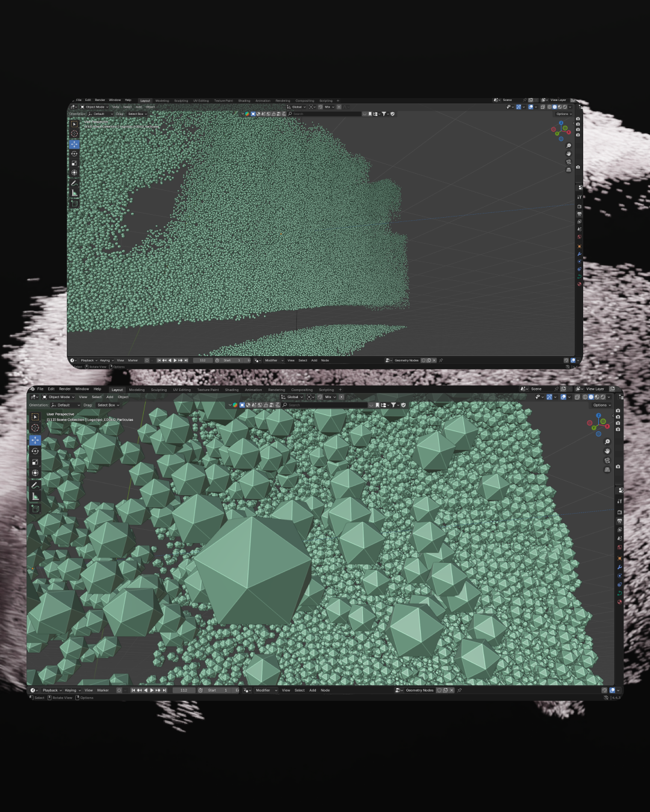Select the Scale tool in lower Blender window

[x=35, y=462]
